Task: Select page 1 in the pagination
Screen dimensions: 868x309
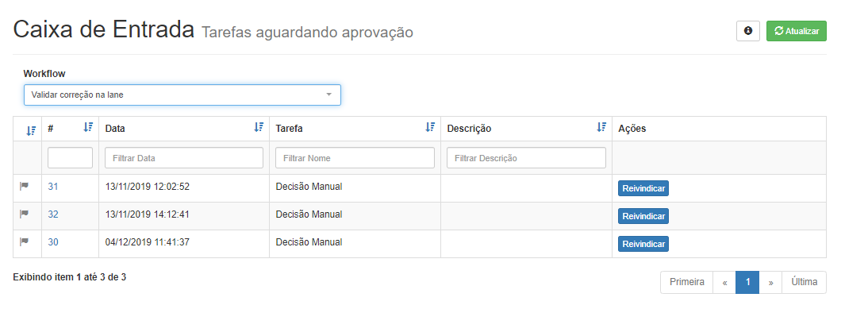Action: pos(747,282)
